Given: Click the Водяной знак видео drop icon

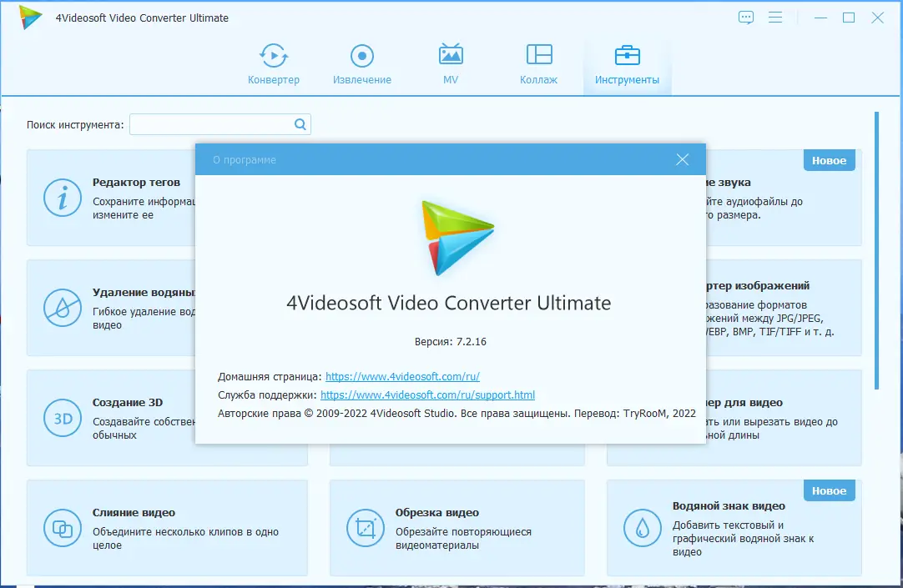Looking at the screenshot, I should [642, 528].
